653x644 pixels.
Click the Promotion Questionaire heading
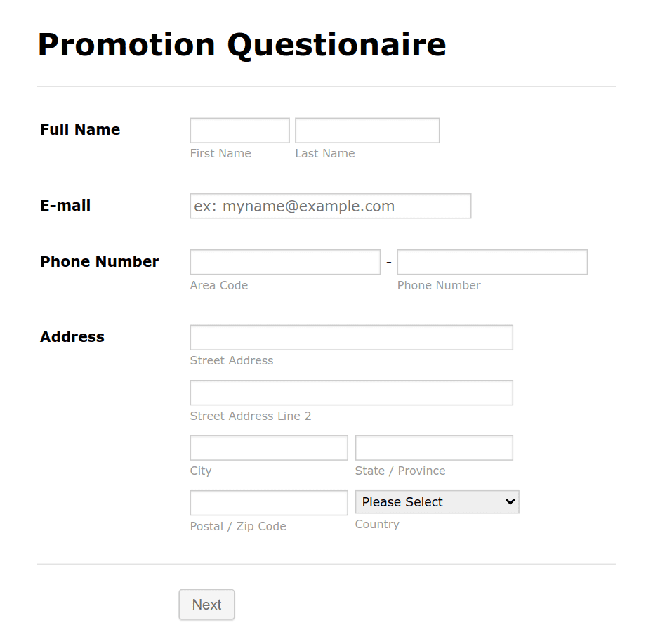pos(242,44)
